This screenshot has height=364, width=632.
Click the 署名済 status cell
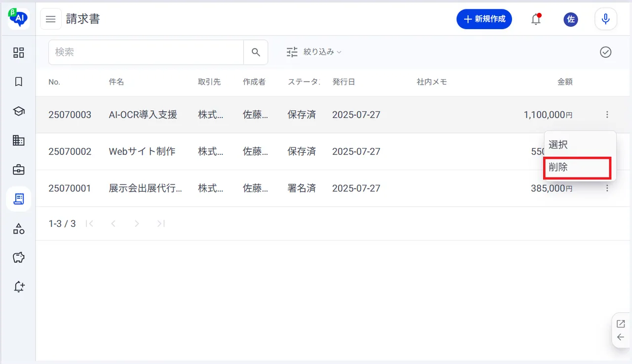point(302,188)
